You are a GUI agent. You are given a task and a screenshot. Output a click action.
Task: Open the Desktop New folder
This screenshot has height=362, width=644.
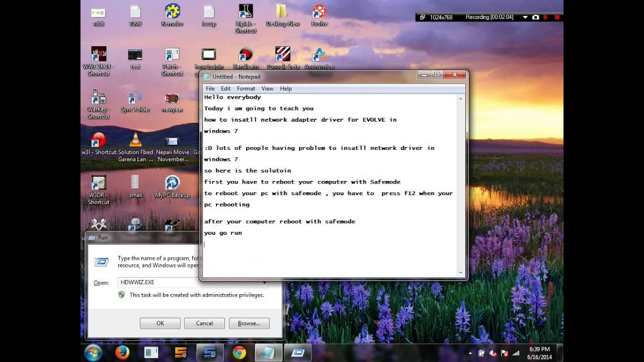coord(283,15)
